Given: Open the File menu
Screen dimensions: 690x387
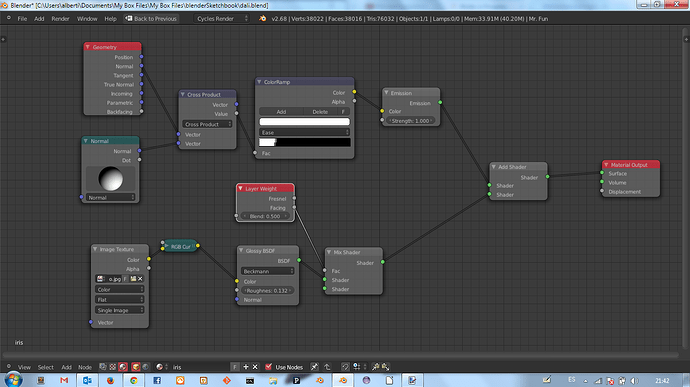Looking at the screenshot, I should (22, 18).
